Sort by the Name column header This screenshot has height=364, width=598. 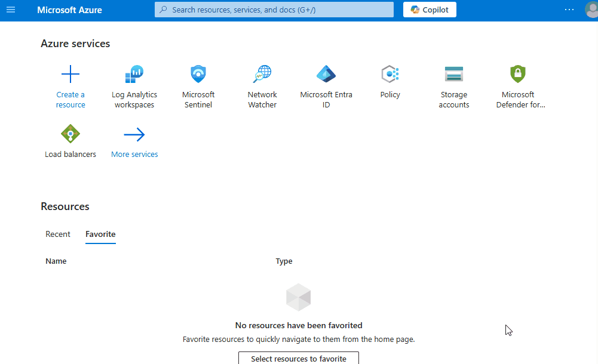click(56, 261)
